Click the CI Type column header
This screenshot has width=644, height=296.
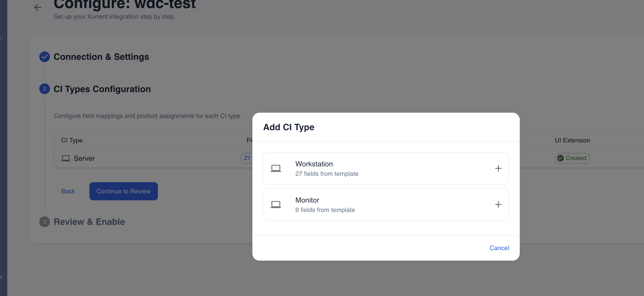click(x=72, y=140)
